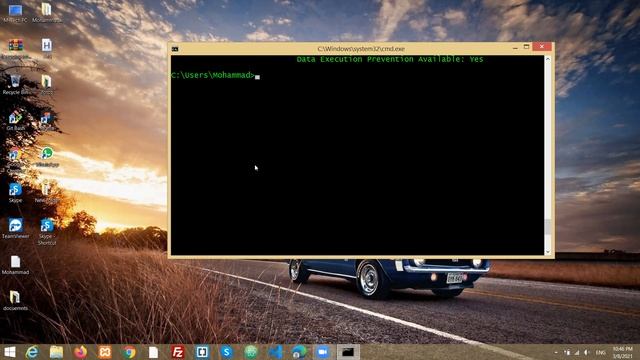Select the Mohammad folder at top of desktop
The height and width of the screenshot is (360, 640).
point(47,13)
